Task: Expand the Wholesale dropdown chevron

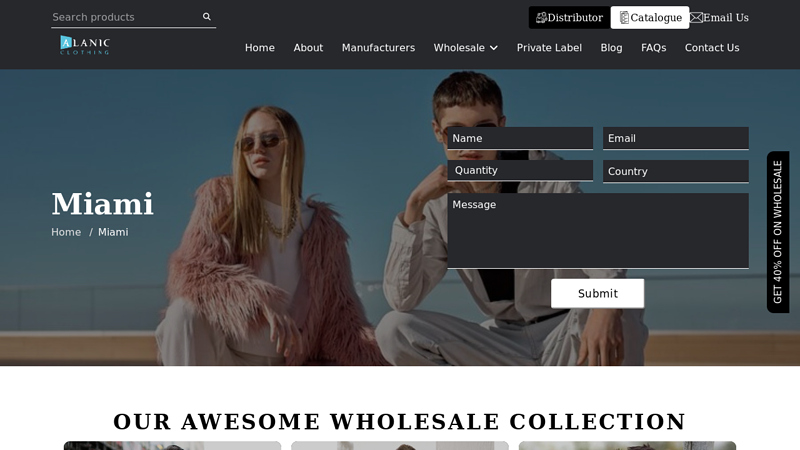Action: tap(494, 48)
